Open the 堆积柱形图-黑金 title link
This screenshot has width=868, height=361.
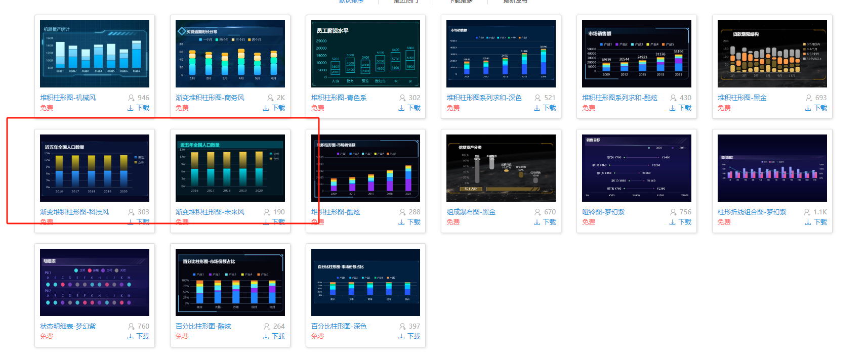742,98
